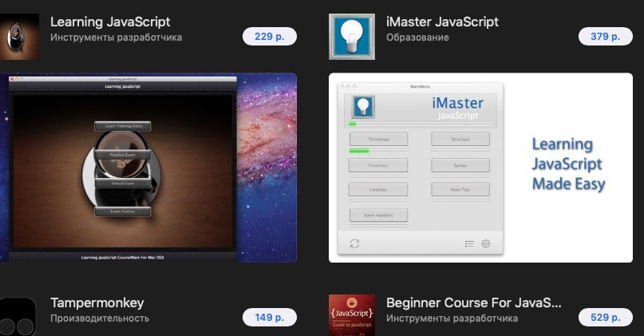Buy Beginner Course for 529 р.
This screenshot has width=644, height=336.
tap(606, 318)
